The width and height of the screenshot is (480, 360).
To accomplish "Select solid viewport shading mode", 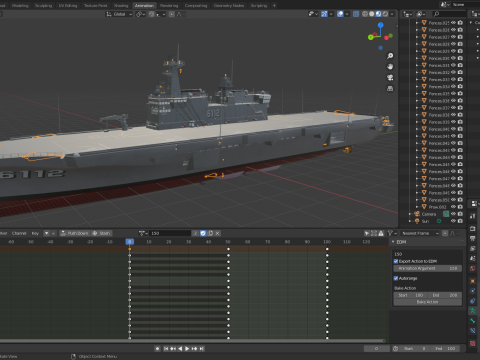I will pyautogui.click(x=372, y=14).
